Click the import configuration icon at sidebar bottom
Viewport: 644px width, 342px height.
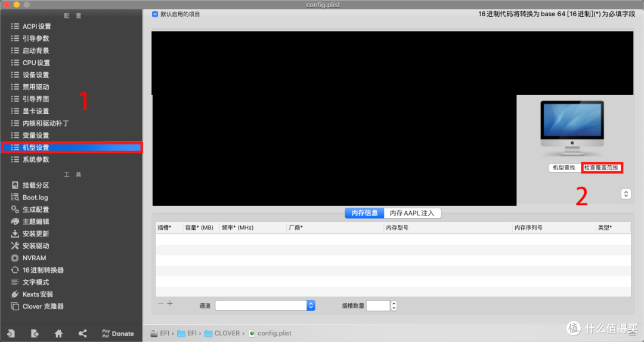point(11,334)
